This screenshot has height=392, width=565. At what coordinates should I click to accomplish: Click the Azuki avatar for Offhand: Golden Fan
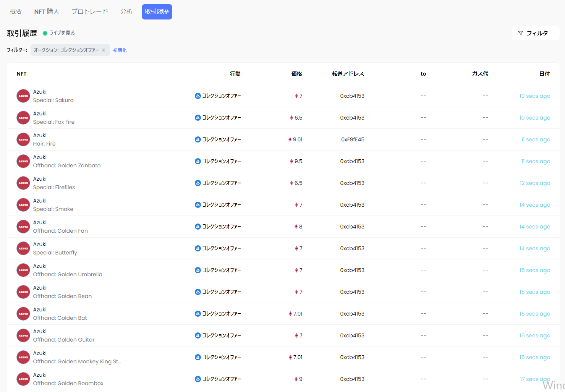tap(23, 227)
